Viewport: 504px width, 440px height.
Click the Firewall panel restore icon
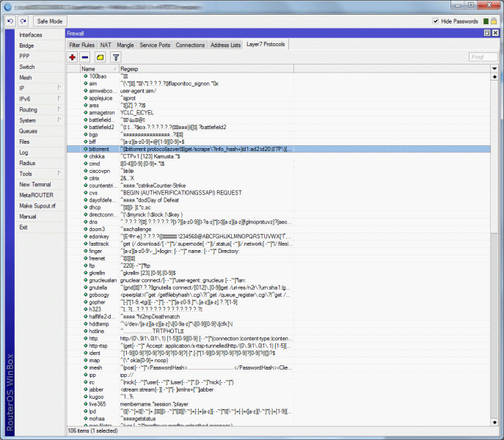487,33
